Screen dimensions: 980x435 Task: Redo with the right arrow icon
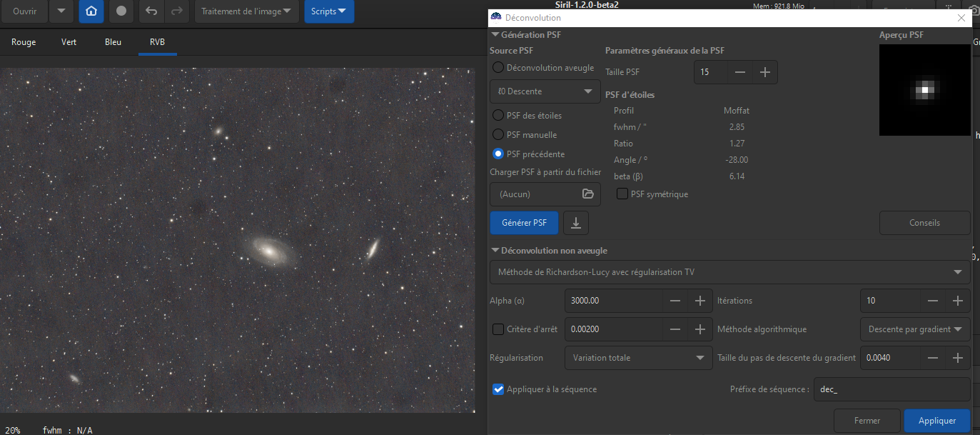[x=176, y=11]
